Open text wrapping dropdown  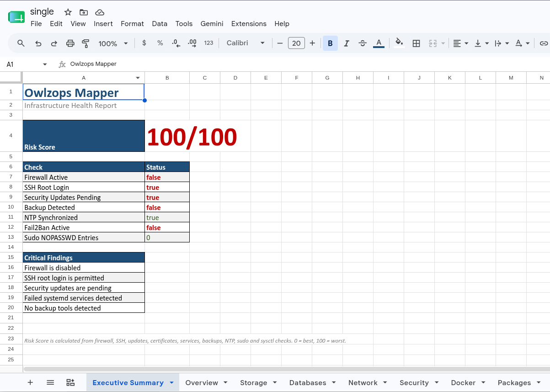(502, 43)
